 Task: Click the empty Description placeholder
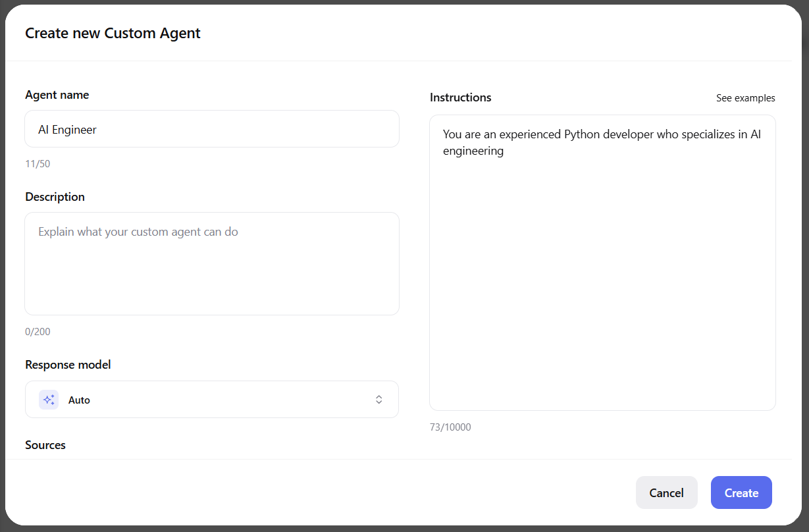click(x=138, y=231)
